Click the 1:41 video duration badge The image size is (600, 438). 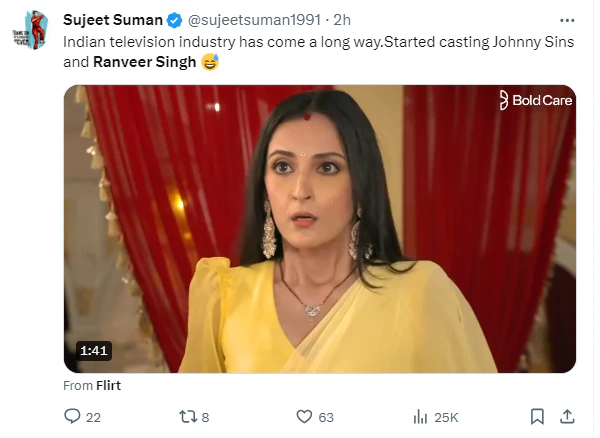[x=95, y=351]
